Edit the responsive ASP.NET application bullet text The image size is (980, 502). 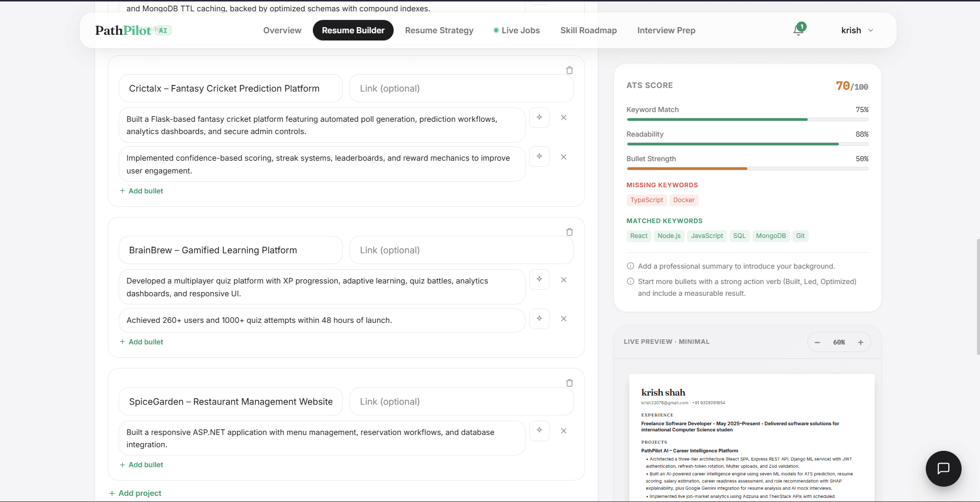[322, 439]
